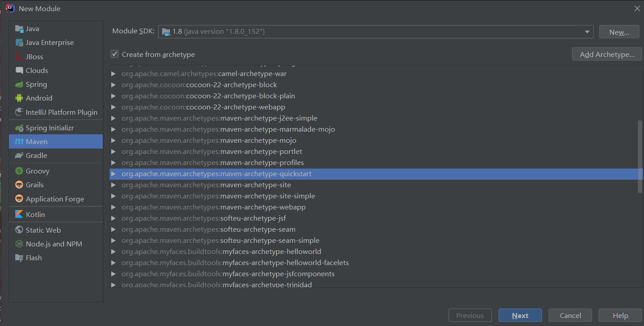
Task: Click the Help button
Action: [x=620, y=315]
